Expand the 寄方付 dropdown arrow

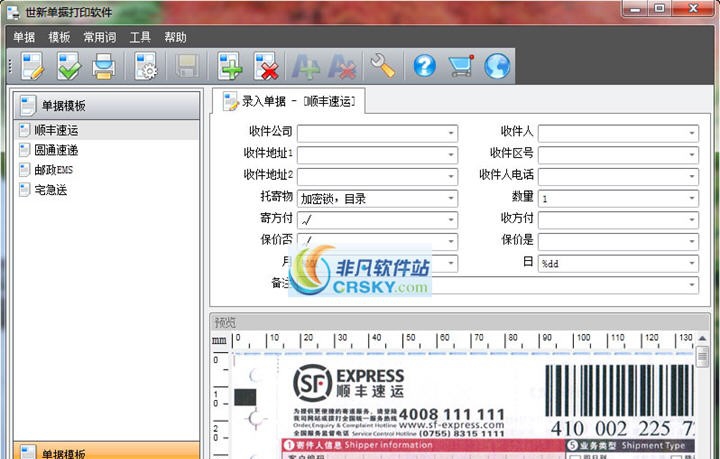point(451,220)
